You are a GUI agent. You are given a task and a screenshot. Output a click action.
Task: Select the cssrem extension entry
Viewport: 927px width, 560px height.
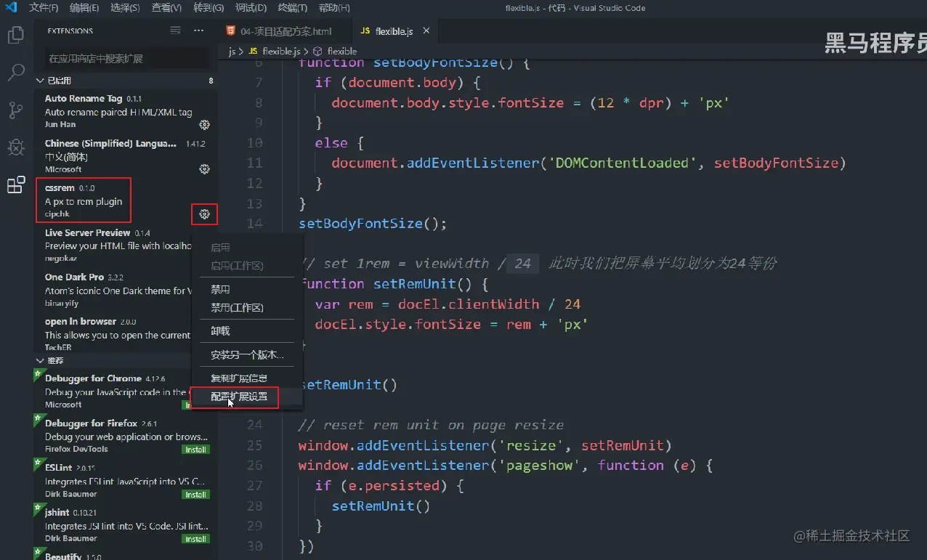125,200
